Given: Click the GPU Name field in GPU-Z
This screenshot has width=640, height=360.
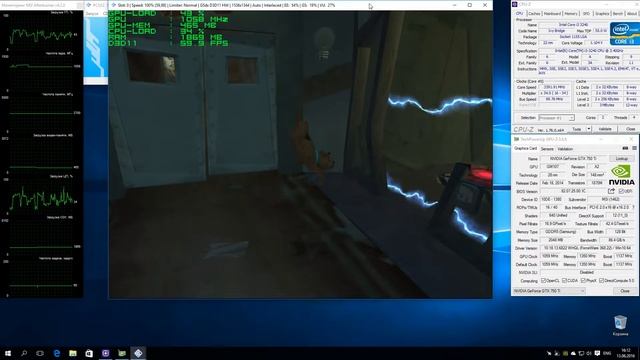Looking at the screenshot, I should click(x=574, y=158).
